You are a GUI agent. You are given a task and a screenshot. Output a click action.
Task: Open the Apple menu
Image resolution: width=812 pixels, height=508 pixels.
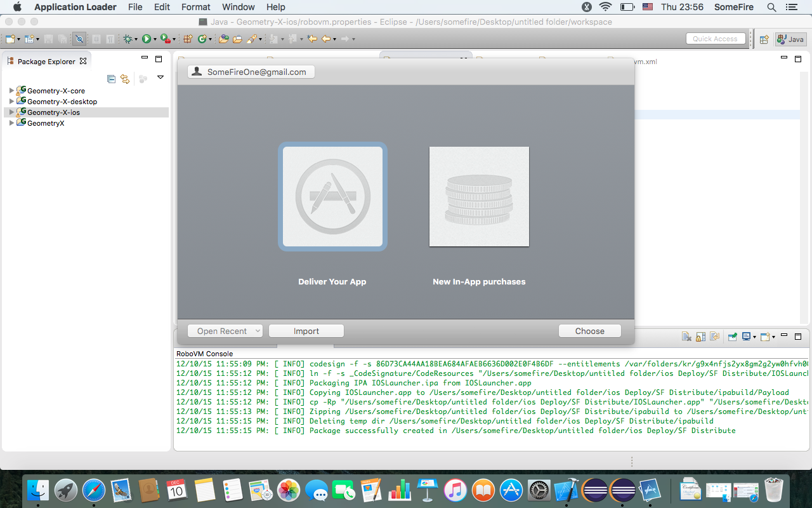point(17,7)
